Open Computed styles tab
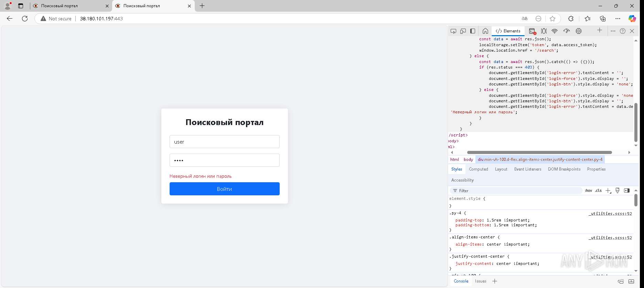Viewport: 644px width, 288px height. [478, 169]
